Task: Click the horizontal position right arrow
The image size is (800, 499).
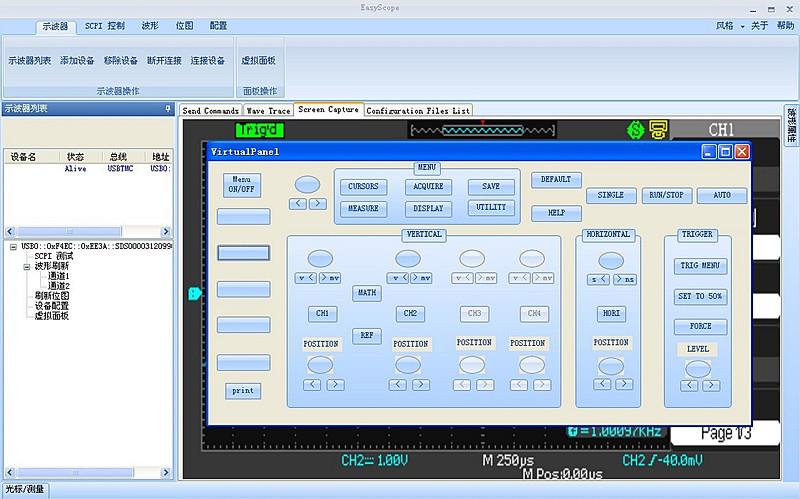Action: (x=623, y=384)
